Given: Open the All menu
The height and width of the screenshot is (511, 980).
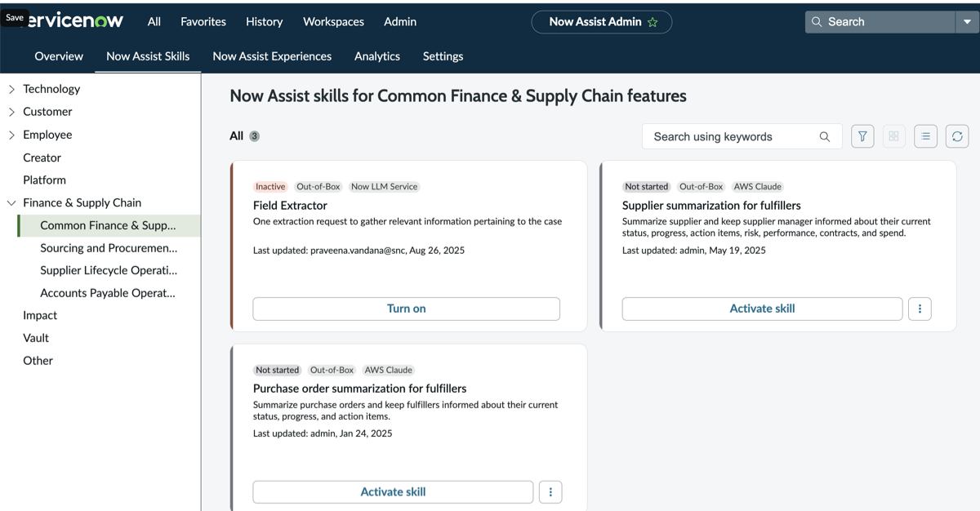Looking at the screenshot, I should 154,22.
